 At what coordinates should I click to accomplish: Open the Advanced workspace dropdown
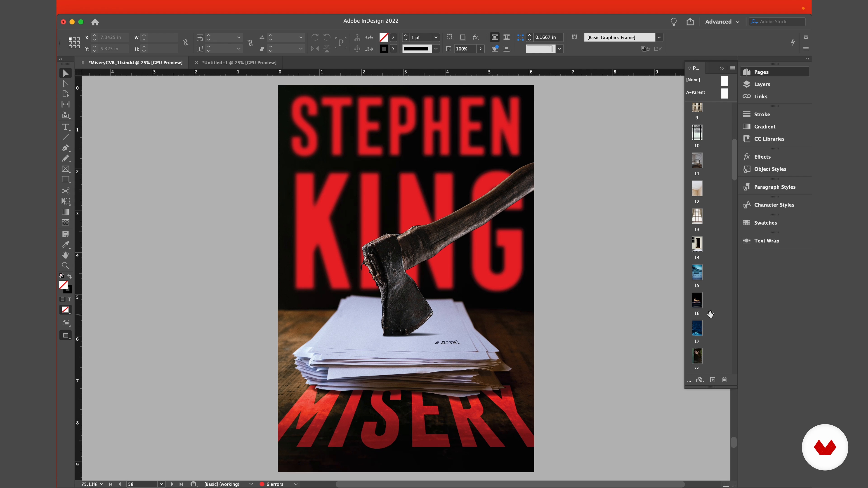tap(722, 21)
